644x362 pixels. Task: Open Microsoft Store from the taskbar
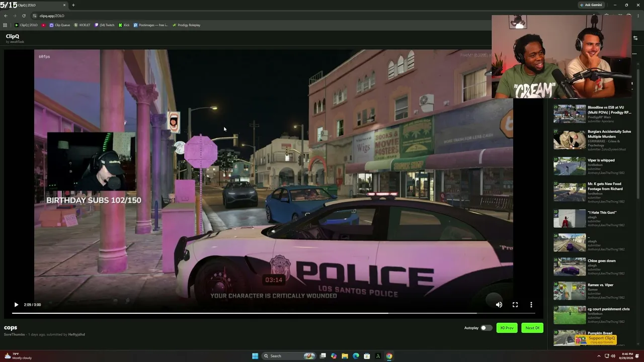(x=367, y=356)
